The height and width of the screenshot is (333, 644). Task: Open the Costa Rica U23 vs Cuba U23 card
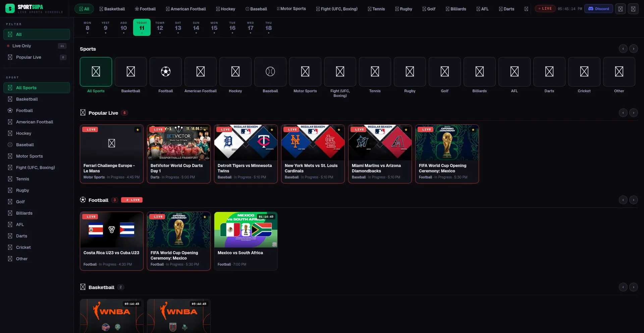point(112,241)
